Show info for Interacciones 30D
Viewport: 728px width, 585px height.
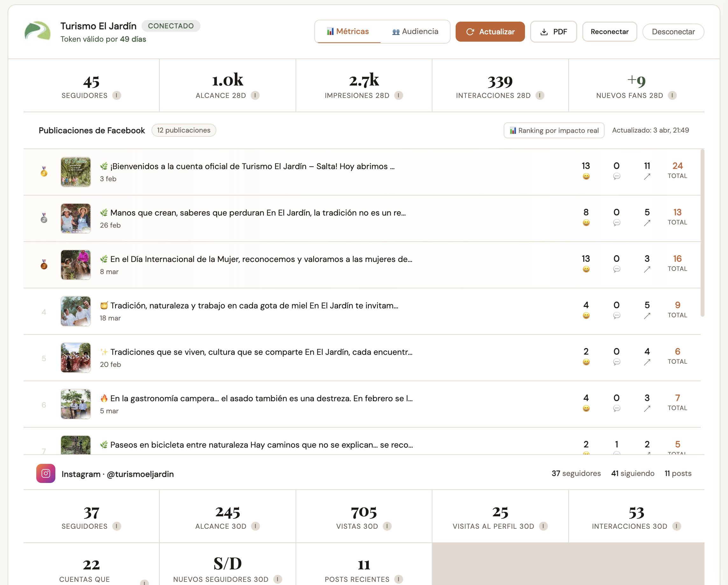pyautogui.click(x=677, y=526)
